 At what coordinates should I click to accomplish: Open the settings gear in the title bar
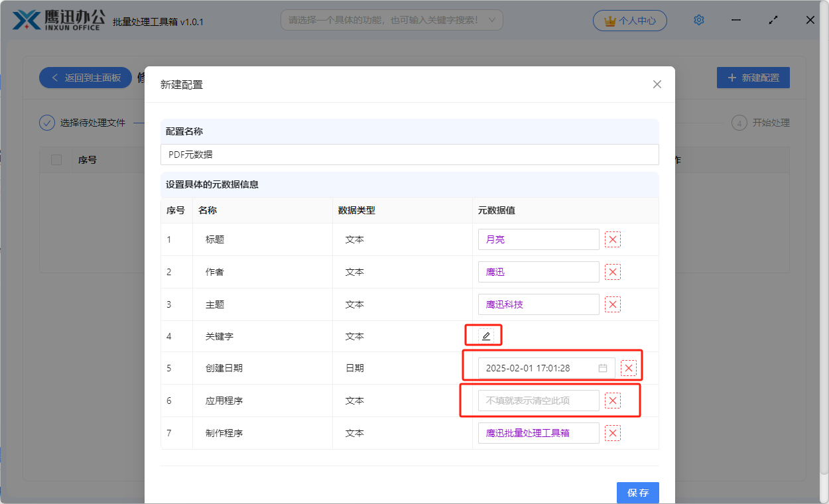coord(698,21)
